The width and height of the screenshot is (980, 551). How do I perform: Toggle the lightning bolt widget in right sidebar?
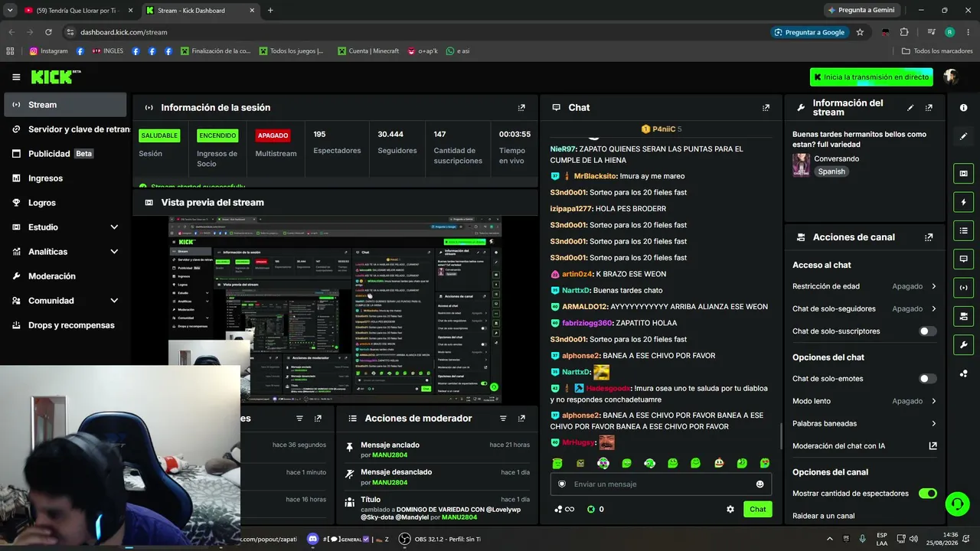[x=963, y=202]
